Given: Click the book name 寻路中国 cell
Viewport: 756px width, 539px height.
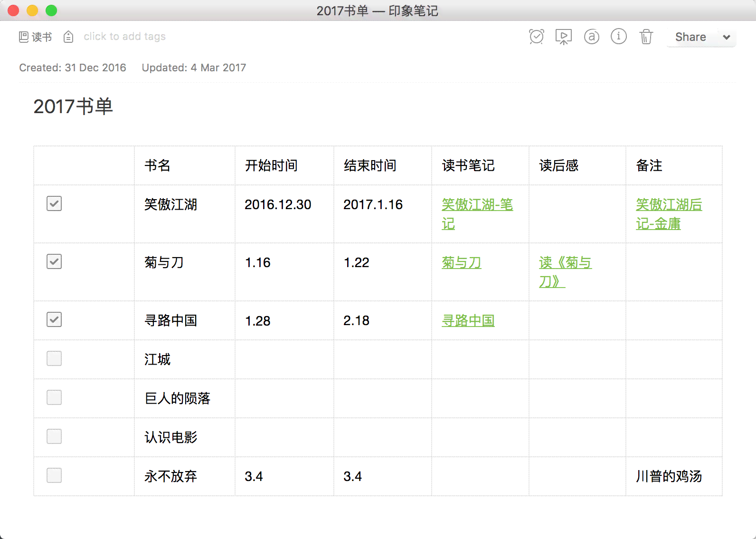Looking at the screenshot, I should (185, 320).
